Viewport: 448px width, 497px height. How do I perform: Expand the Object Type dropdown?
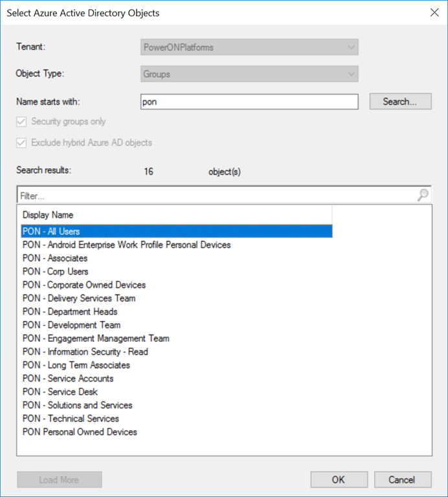249,74
